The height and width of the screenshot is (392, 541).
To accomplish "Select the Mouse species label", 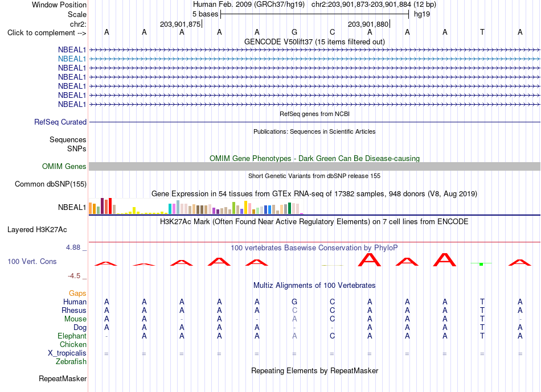I will click(x=75, y=319).
